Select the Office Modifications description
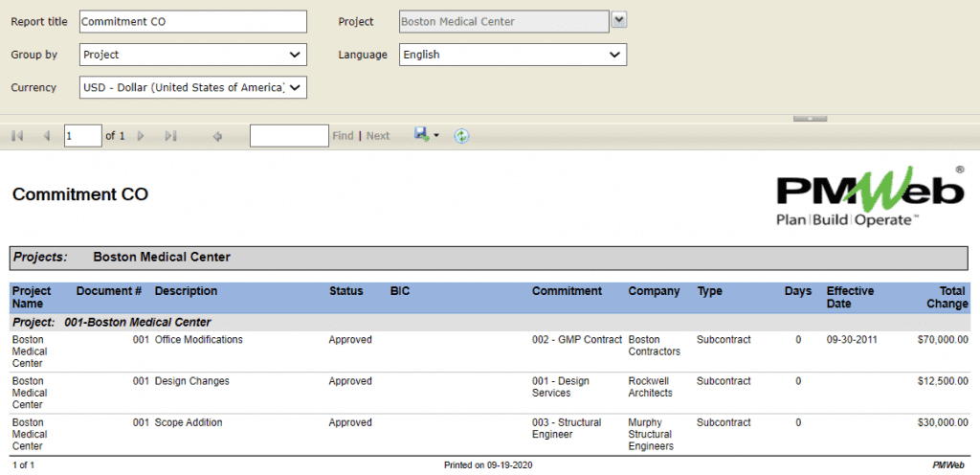The height and width of the screenshot is (475, 980). 199,340
